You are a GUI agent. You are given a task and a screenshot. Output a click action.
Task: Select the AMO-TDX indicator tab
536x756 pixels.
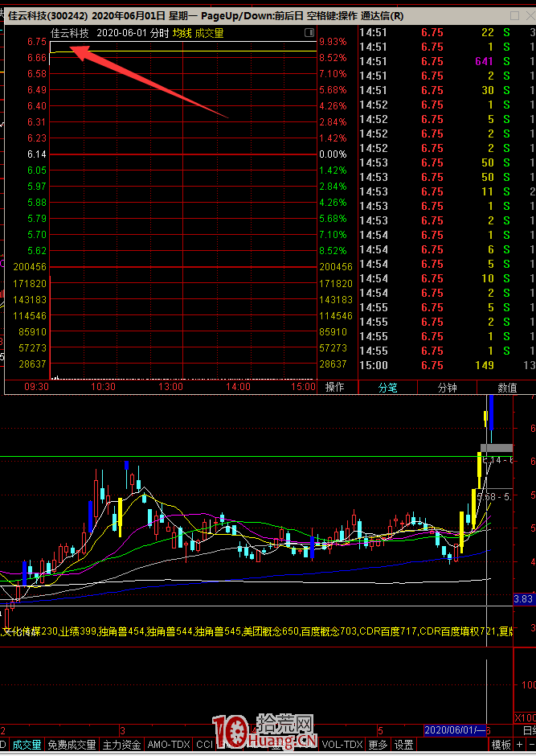169,745
